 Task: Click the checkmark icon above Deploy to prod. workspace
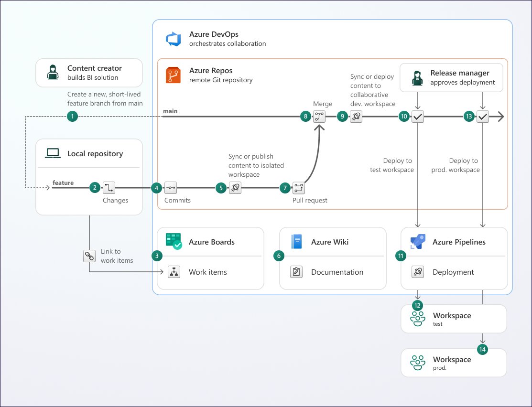pos(483,117)
